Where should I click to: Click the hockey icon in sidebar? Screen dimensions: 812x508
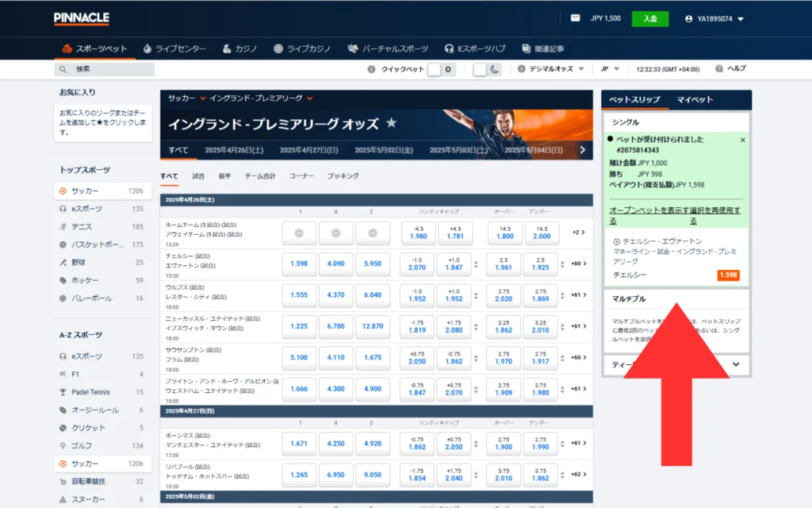tap(63, 280)
